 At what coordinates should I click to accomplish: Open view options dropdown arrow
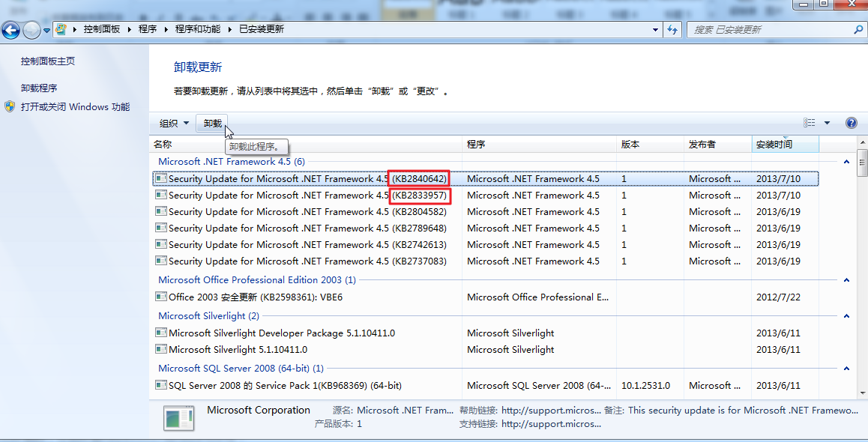point(827,123)
